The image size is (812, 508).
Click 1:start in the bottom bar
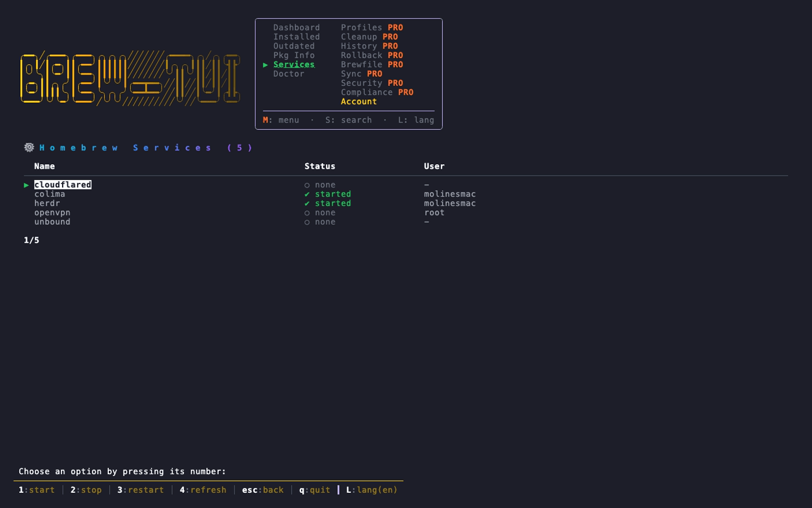[x=37, y=490]
